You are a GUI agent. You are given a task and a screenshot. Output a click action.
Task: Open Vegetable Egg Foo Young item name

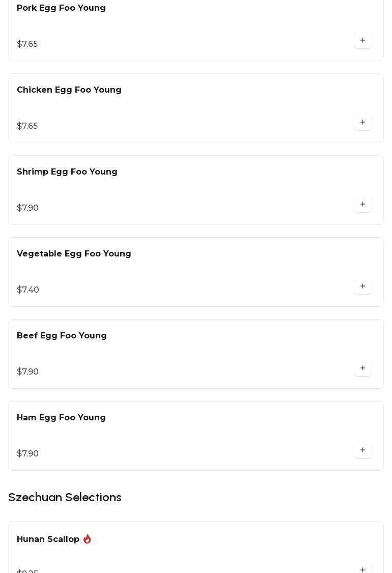coord(74,254)
